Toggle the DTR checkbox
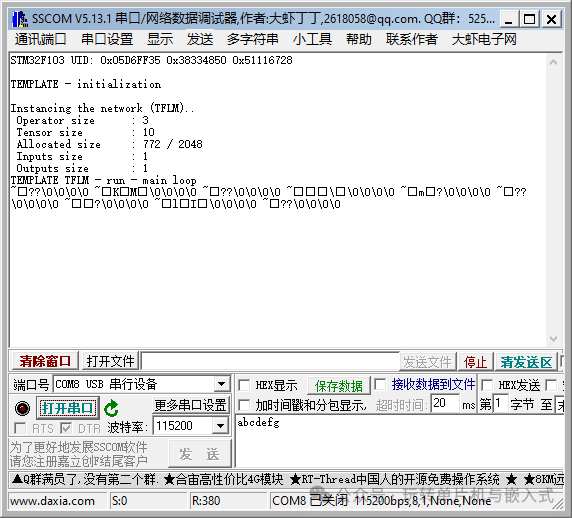The image size is (572, 518). [66, 428]
